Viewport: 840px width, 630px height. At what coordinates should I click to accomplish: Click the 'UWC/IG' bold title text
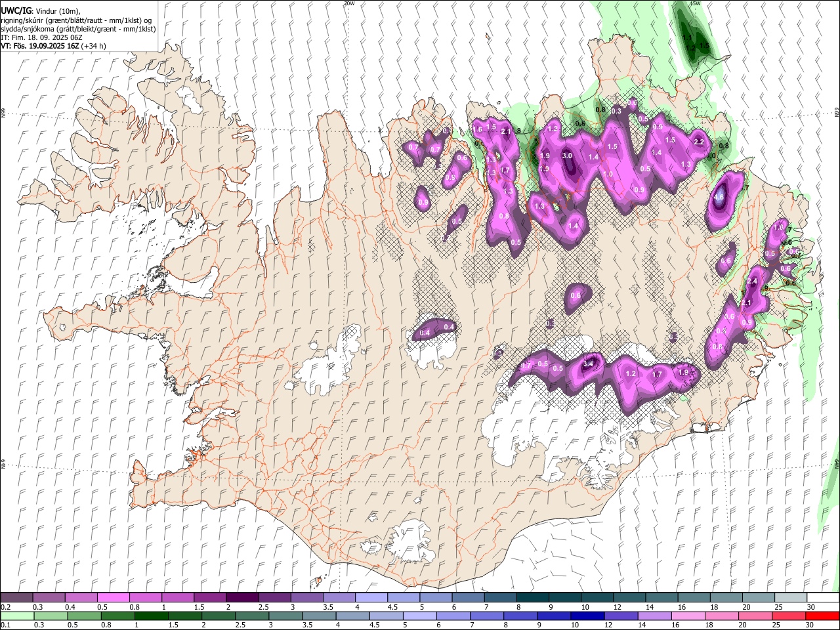click(16, 10)
